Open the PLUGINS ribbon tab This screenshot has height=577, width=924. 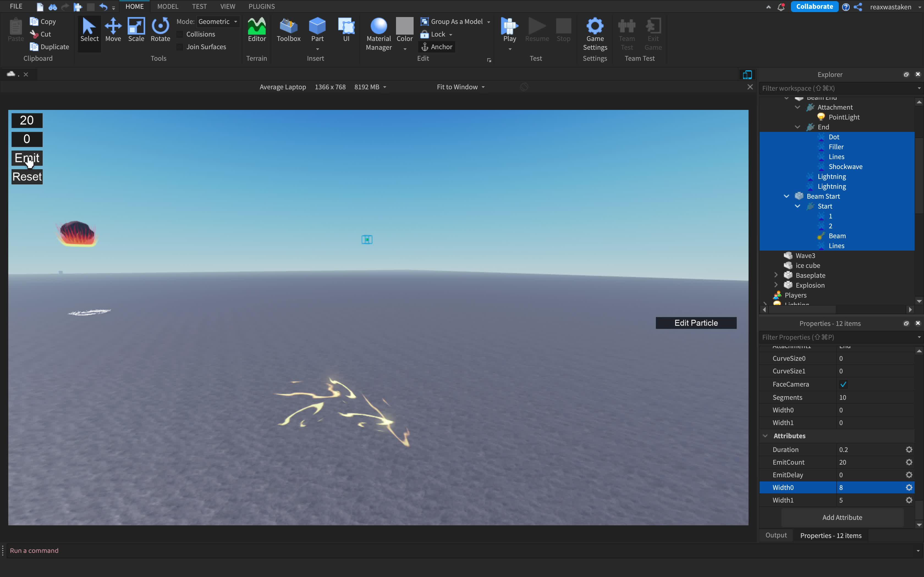[262, 7]
